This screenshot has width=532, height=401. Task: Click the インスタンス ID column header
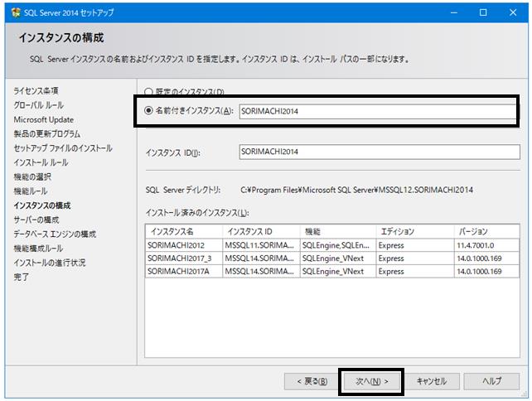(261, 231)
